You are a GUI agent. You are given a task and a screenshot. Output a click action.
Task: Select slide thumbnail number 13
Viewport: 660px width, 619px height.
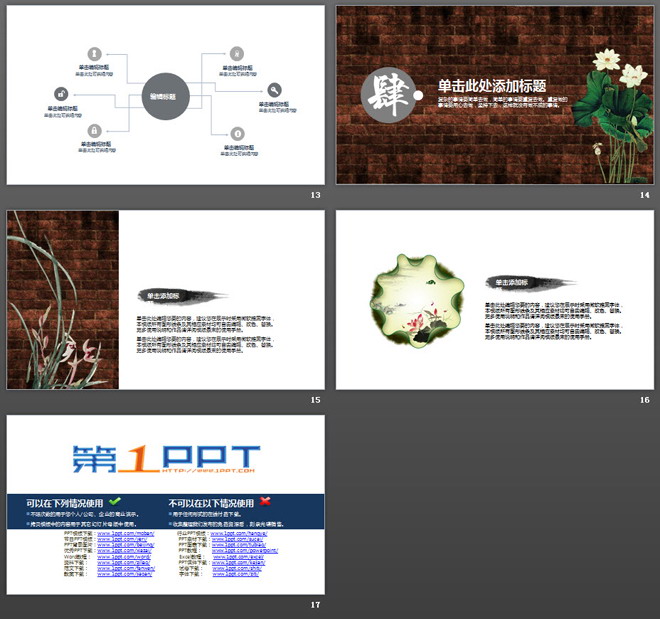(x=166, y=95)
